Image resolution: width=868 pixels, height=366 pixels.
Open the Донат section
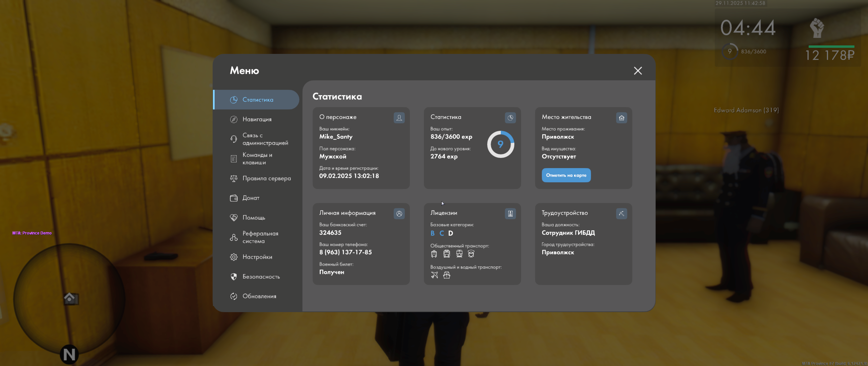tap(251, 198)
